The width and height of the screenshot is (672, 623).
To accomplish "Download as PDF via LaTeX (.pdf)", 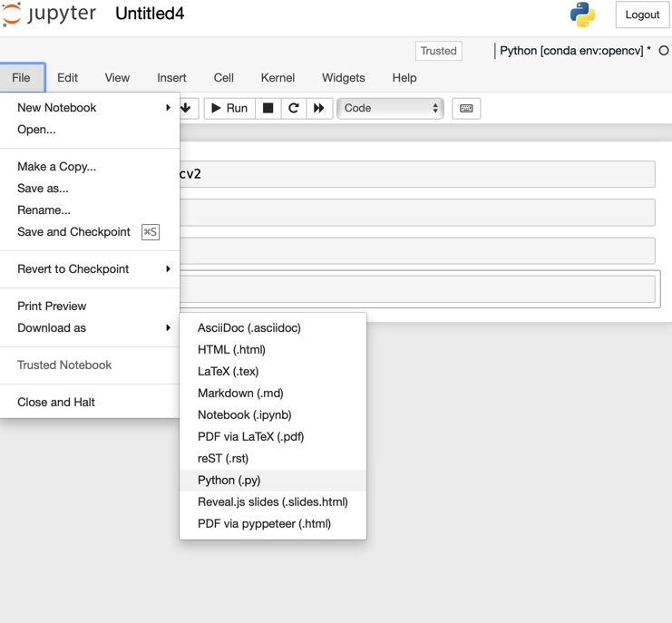I will point(273,437).
